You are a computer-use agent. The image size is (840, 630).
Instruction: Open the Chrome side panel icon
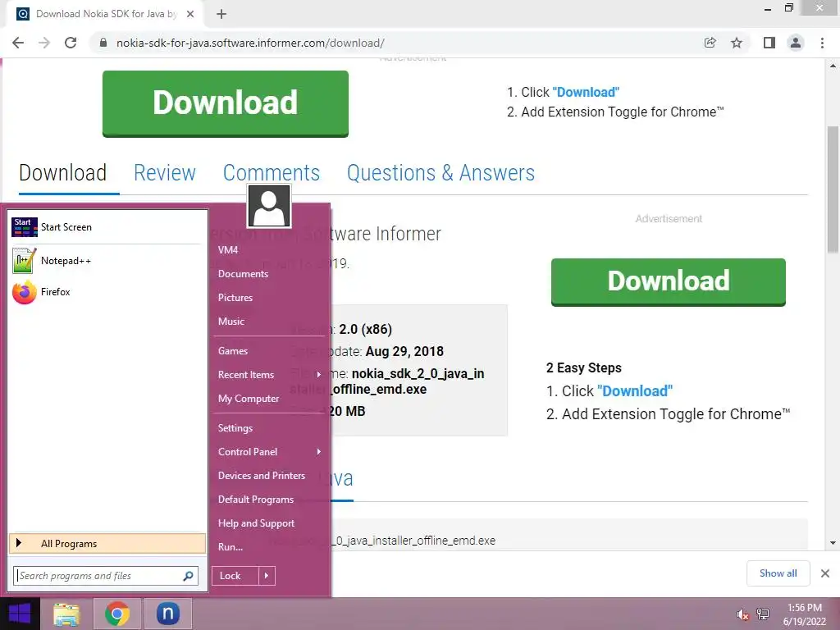(x=769, y=43)
